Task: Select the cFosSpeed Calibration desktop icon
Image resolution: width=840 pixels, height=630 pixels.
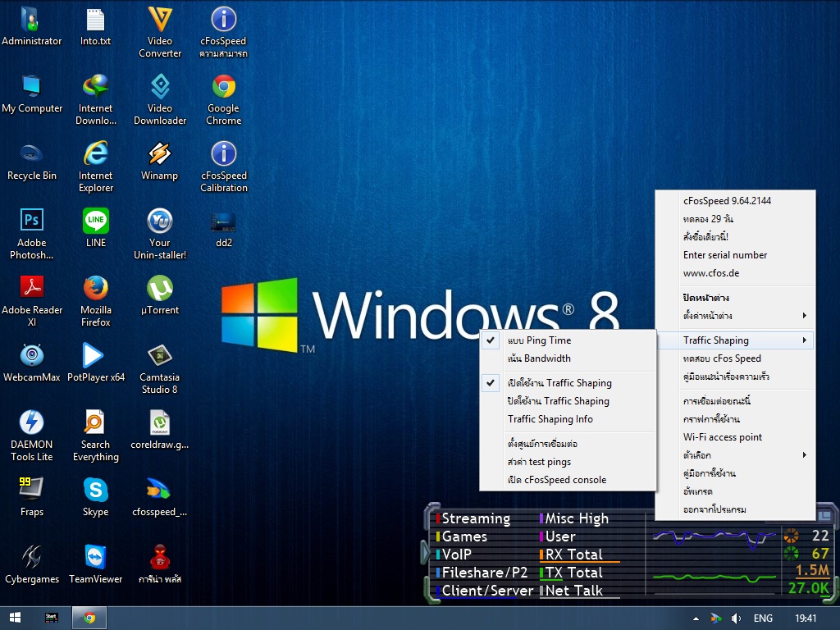Action: [223, 154]
